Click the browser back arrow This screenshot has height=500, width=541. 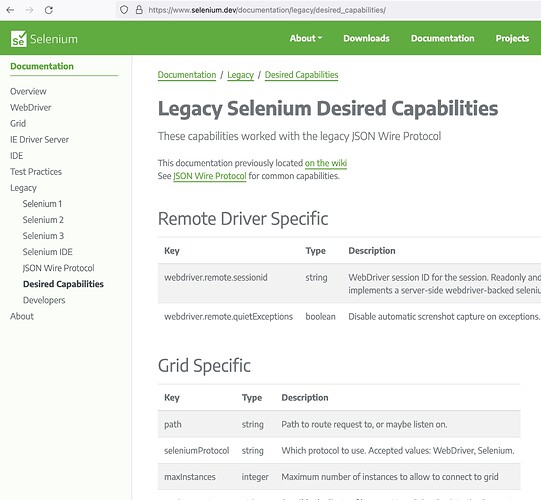(x=10, y=10)
